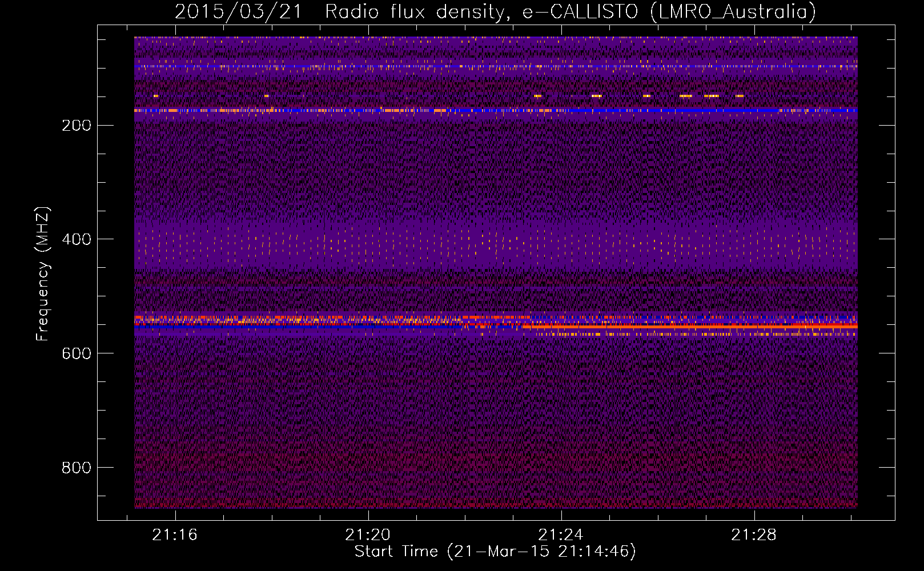Click the 'Frequency (MHZ)' axis label
Viewport: 924px width, 571px height.
(x=43, y=274)
